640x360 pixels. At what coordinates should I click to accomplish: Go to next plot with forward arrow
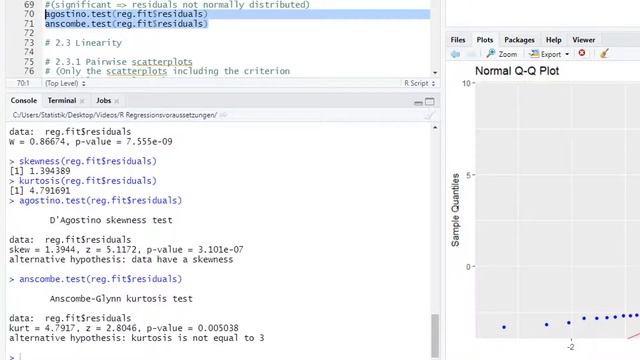(x=471, y=54)
